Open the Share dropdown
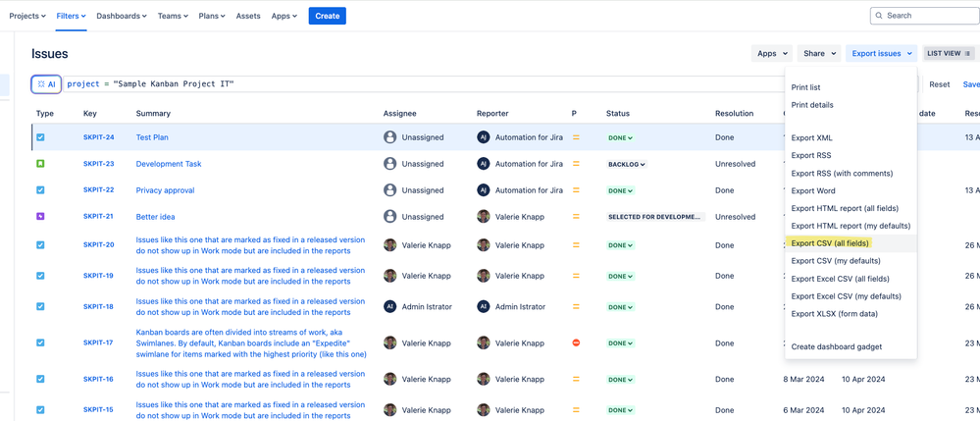Image resolution: width=980 pixels, height=421 pixels. [x=819, y=53]
